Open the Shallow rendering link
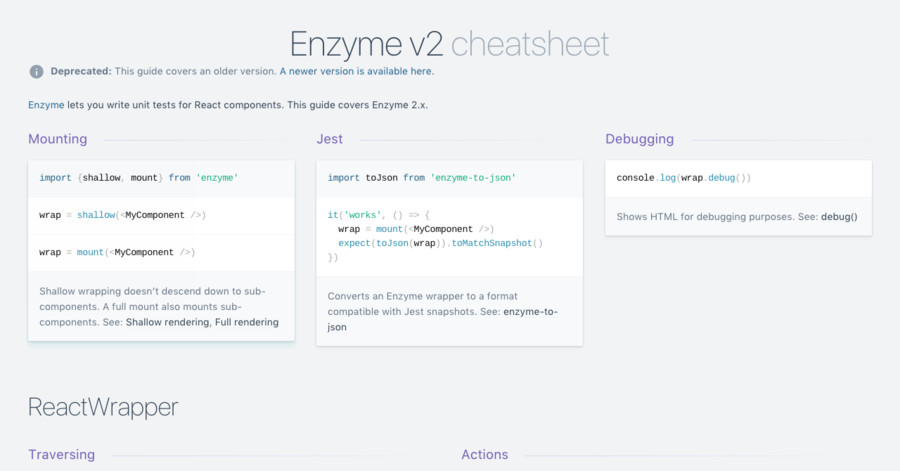The width and height of the screenshot is (900, 471). coord(168,322)
